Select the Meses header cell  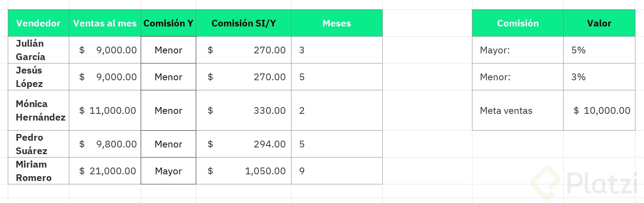click(x=337, y=23)
